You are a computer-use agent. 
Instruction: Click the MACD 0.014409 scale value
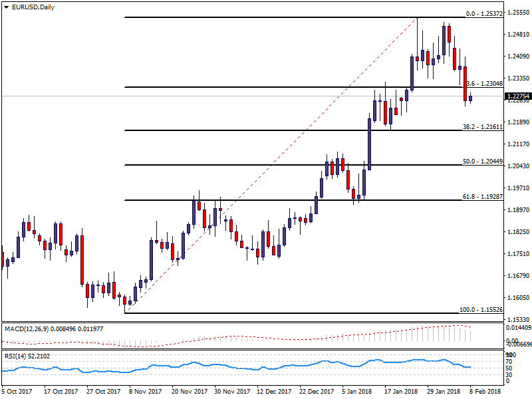[518, 328]
